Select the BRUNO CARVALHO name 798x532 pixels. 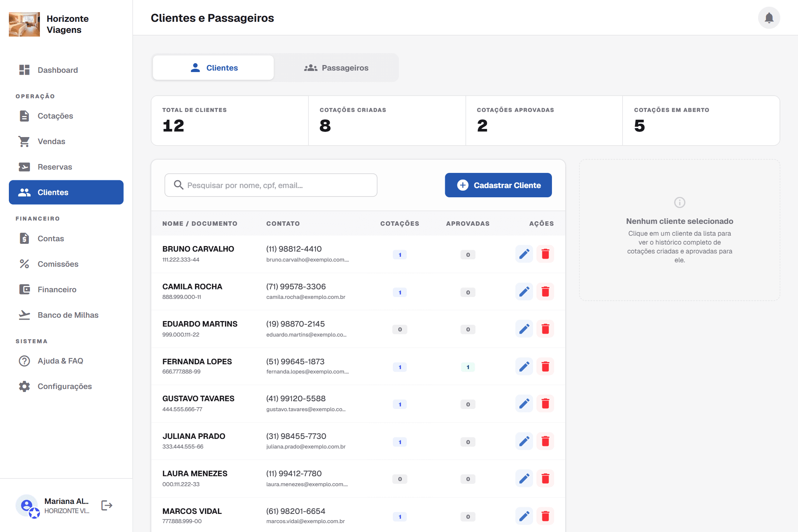pyautogui.click(x=198, y=249)
